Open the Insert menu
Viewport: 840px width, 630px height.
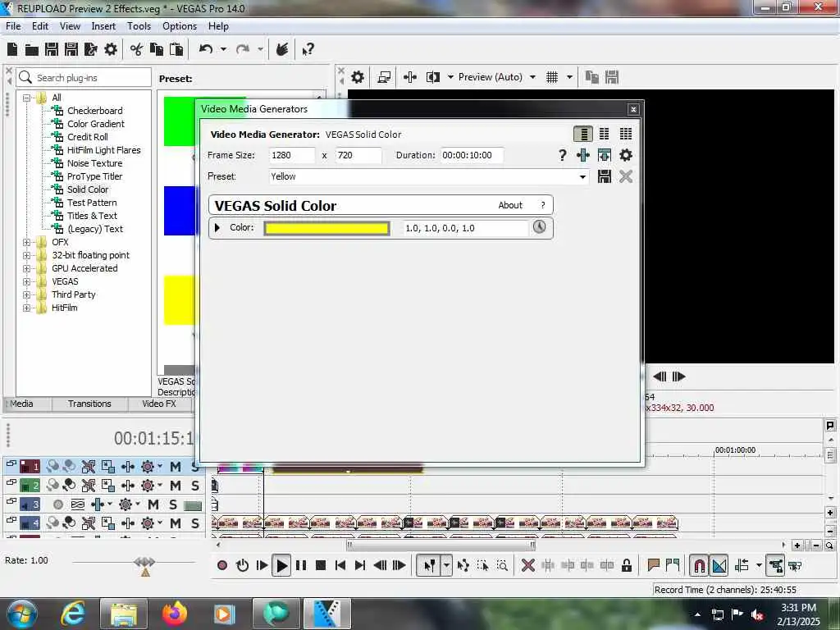(103, 26)
